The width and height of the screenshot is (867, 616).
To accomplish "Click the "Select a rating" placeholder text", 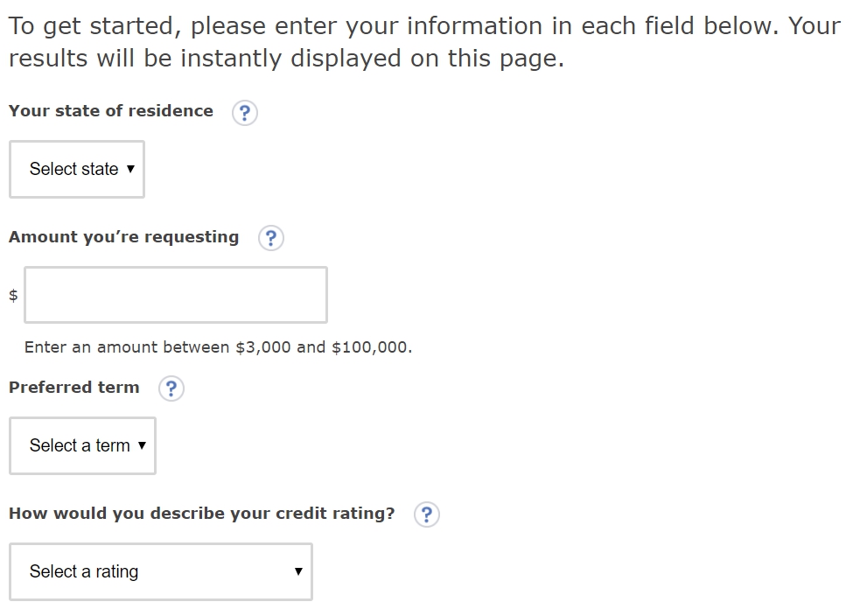I will 84,571.
